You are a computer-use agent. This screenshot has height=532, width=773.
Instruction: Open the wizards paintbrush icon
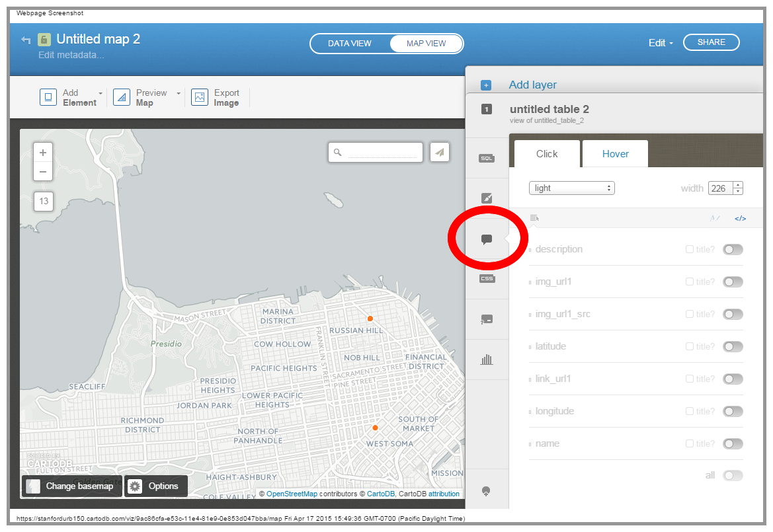coord(487,198)
